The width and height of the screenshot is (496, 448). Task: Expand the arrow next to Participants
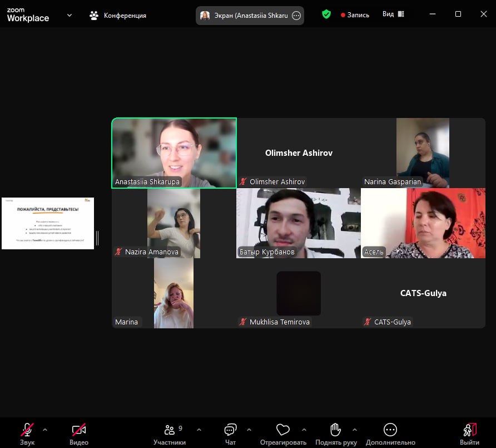199,430
